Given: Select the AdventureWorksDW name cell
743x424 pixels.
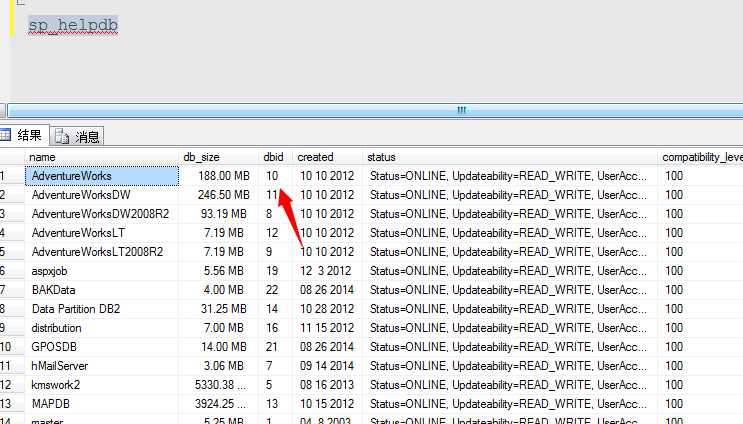Looking at the screenshot, I should pos(102,195).
